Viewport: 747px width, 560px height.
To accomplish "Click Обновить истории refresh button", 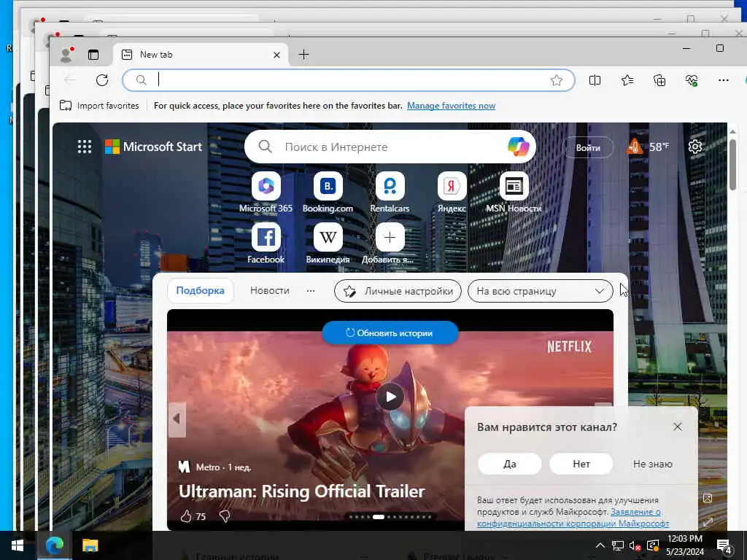I will click(390, 332).
